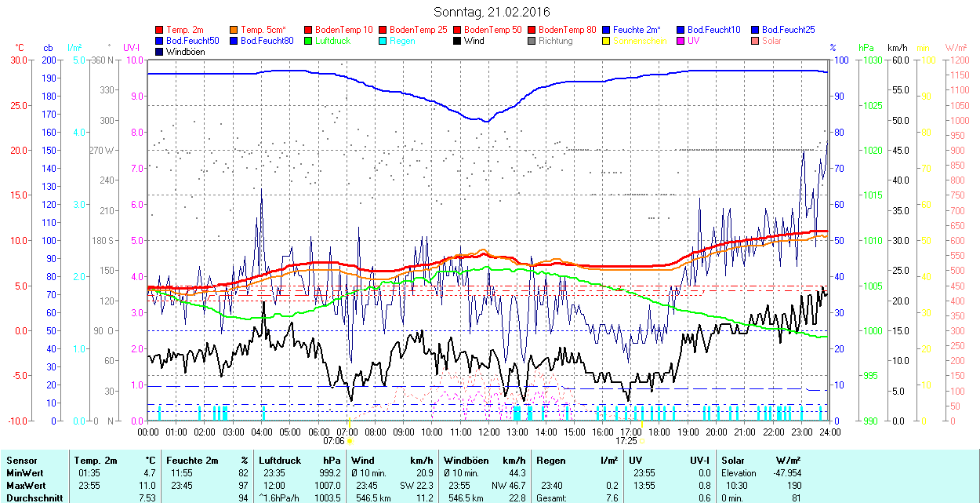Click the BodenTemp 80 legend label
Viewport: 980px width, 503px height.
[567, 30]
